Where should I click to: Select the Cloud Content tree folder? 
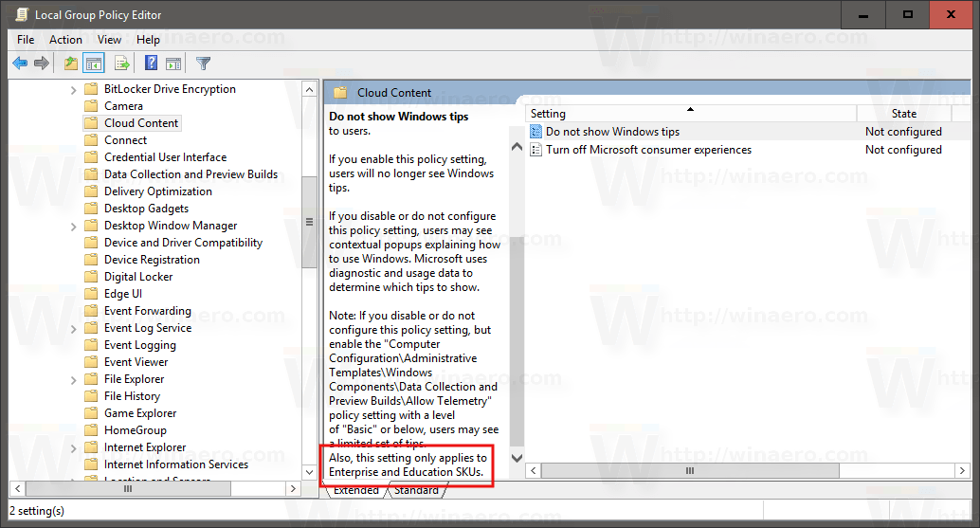pyautogui.click(x=141, y=123)
